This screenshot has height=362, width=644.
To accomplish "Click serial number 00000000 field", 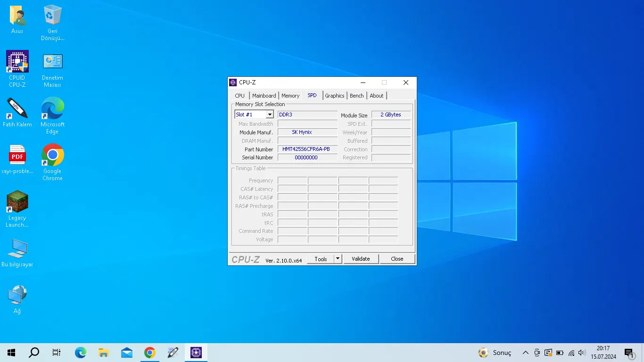I will point(307,157).
